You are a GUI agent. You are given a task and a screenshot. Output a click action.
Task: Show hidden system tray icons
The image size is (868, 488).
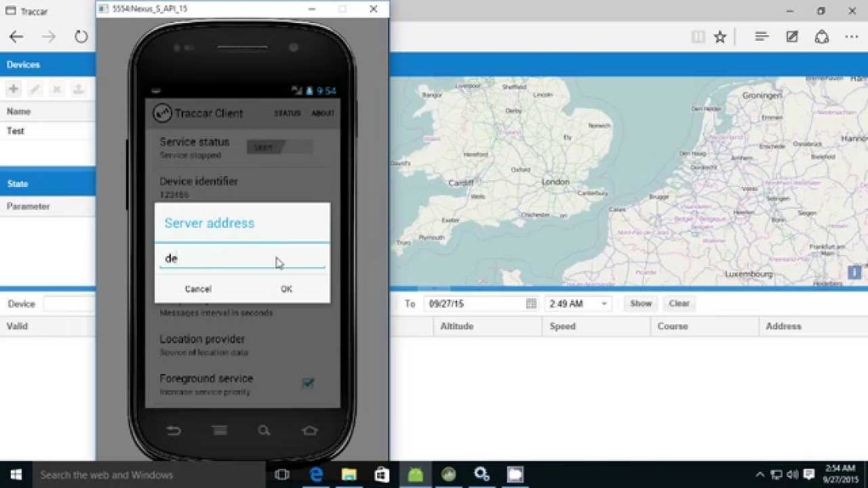tap(759, 474)
